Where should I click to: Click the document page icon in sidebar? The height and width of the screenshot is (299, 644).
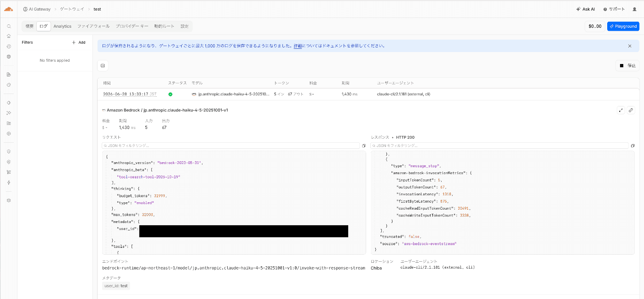[9, 74]
